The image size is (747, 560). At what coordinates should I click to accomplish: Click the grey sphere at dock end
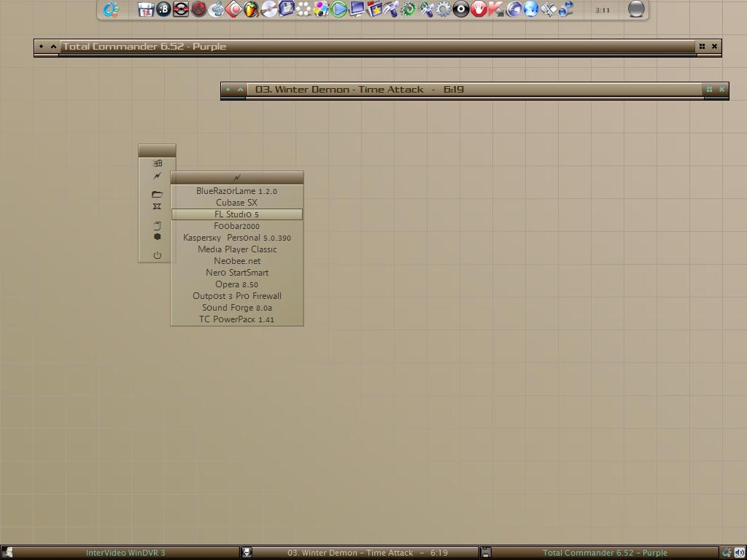pyautogui.click(x=636, y=9)
